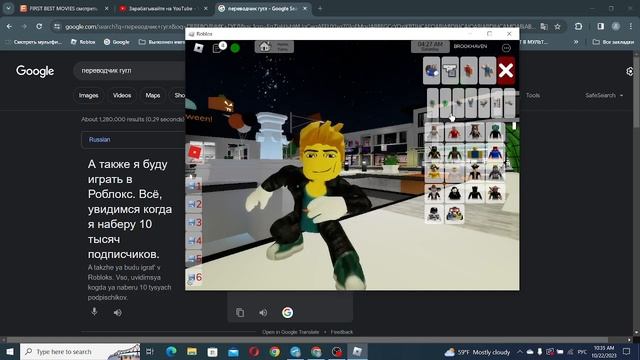
Task: Expand the hidden bookmarks chevron
Action: (x=576, y=42)
